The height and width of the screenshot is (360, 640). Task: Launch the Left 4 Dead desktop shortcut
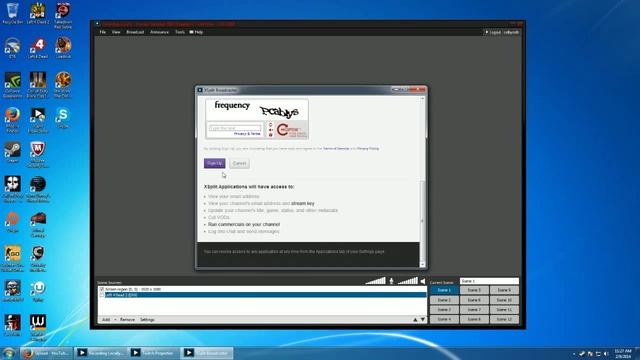(x=38, y=47)
